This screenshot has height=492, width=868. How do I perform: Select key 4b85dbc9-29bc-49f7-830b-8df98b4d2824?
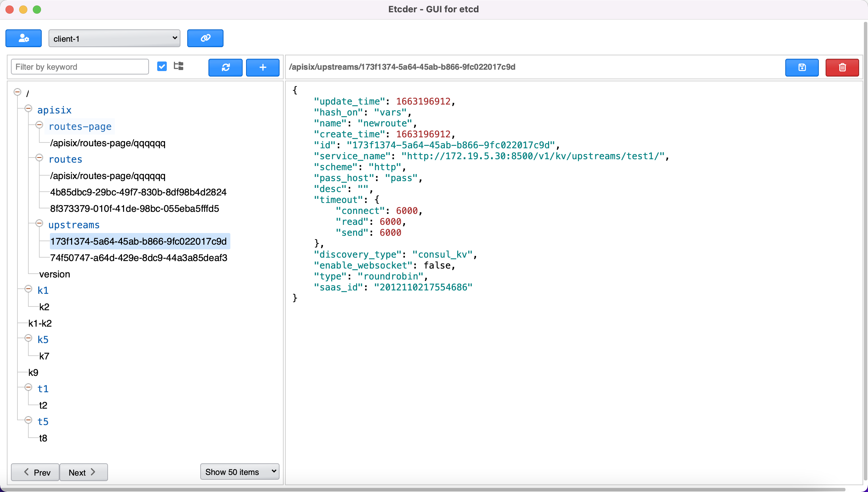pos(138,192)
